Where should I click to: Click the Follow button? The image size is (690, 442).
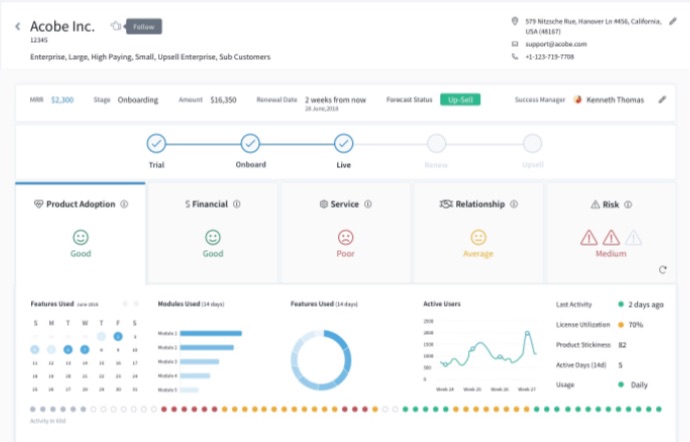(144, 26)
